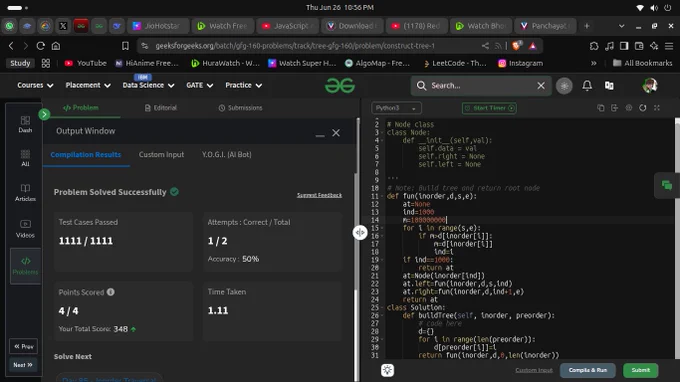
Task: Select the Problem tab
Action: coord(81,108)
